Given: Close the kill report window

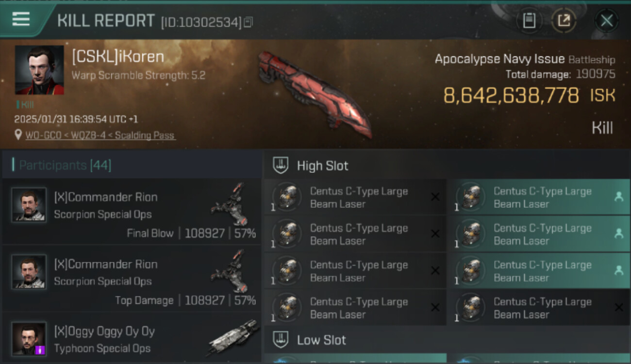Looking at the screenshot, I should coord(607,21).
